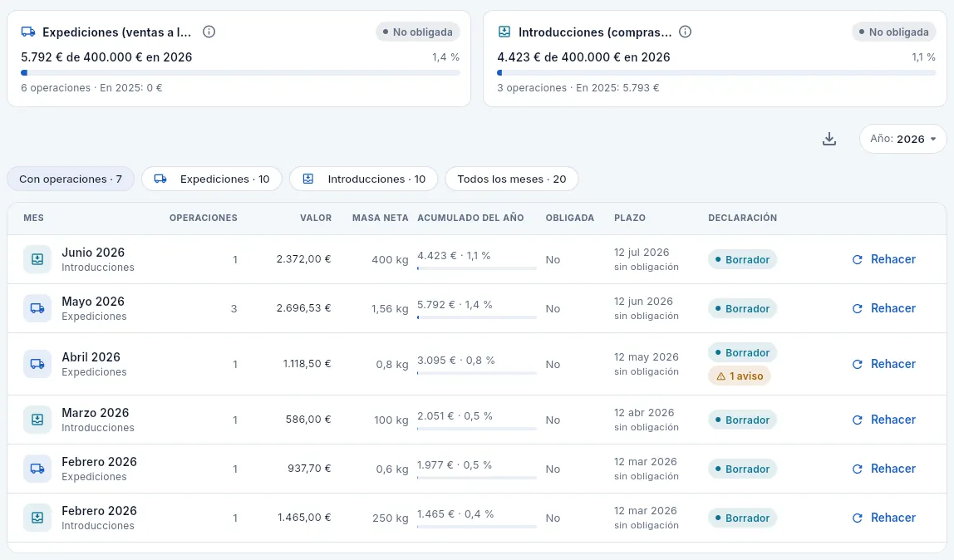Click the 3.095 € · 0,8 % accumulated value
Image resolution: width=954 pixels, height=560 pixels.
pos(456,361)
